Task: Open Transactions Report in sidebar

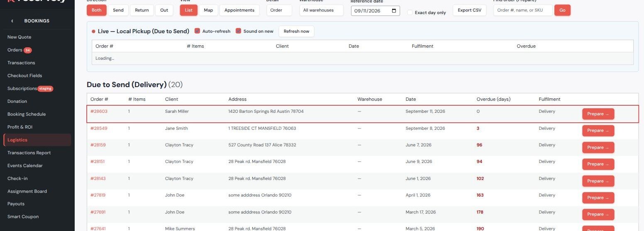Action: pos(29,153)
